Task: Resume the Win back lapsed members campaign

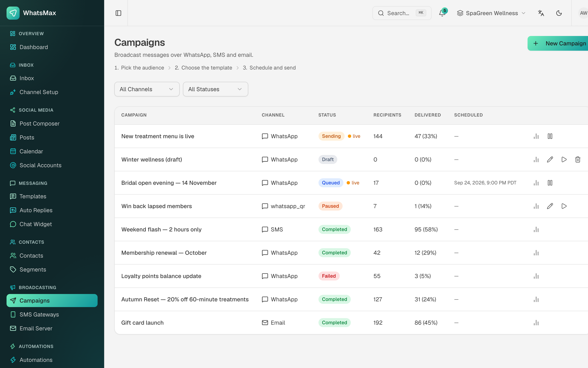Action: (x=564, y=206)
